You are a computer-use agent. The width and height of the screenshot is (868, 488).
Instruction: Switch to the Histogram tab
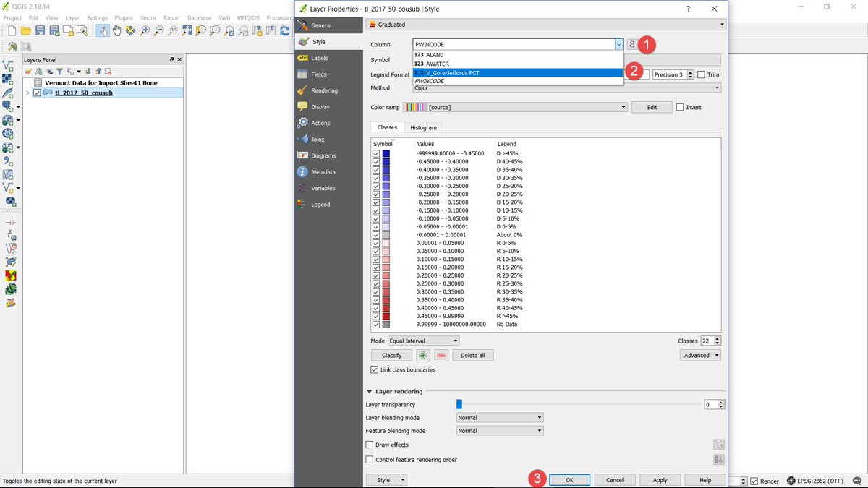tap(423, 127)
